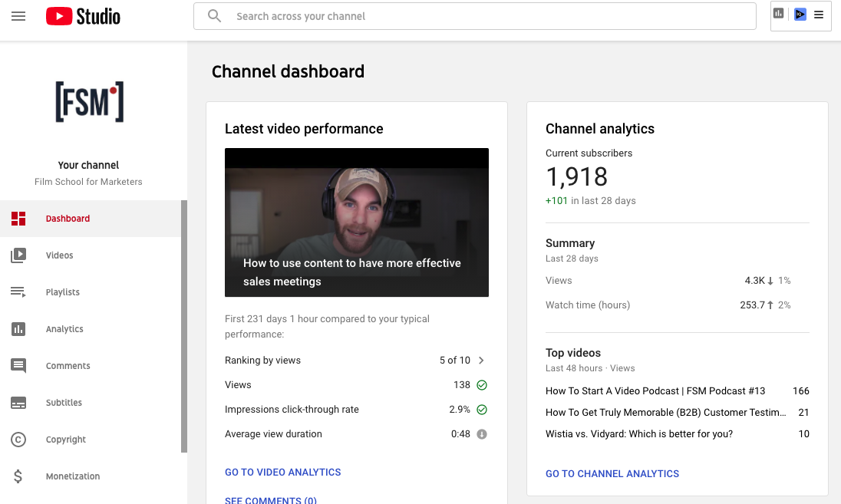Open the Videos section
This screenshot has height=504, width=841.
[x=59, y=255]
